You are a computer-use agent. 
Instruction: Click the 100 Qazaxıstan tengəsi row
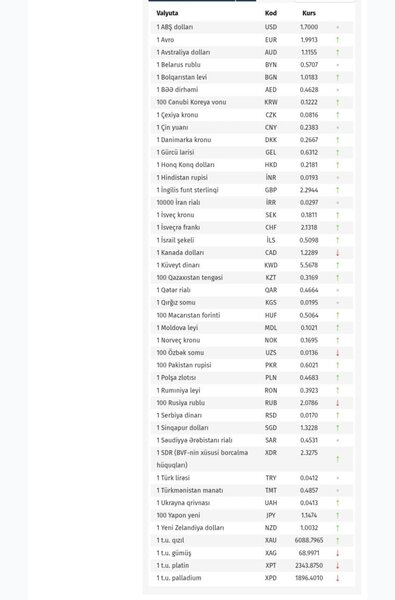[252, 277]
